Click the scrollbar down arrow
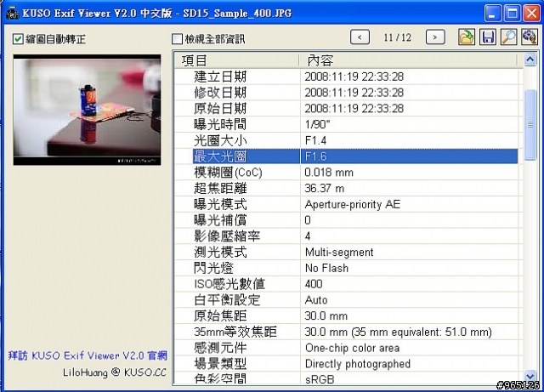 [x=530, y=377]
